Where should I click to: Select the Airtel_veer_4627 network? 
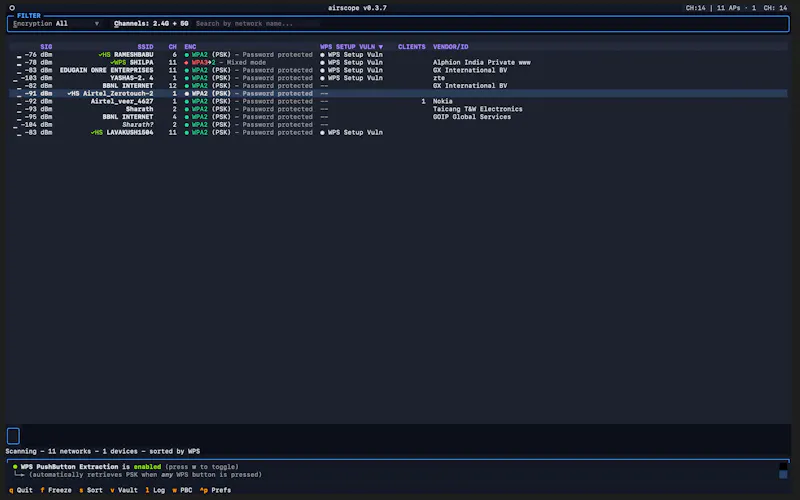tap(122, 102)
